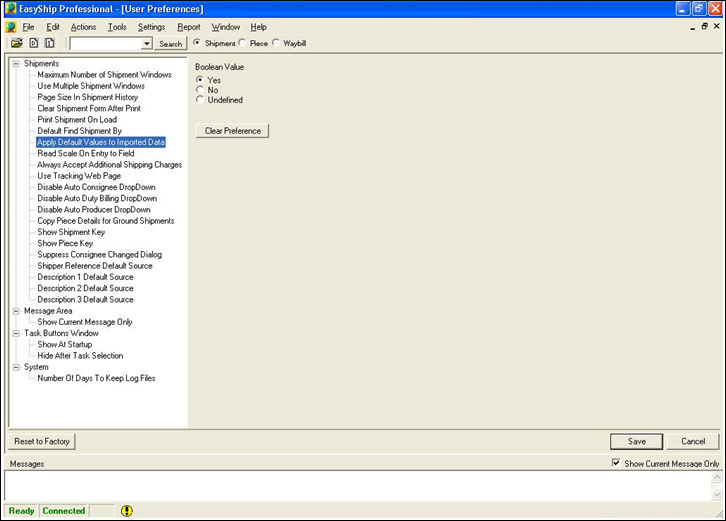Click the Messages scrollbar down arrow
The width and height of the screenshot is (726, 521).
coord(716,495)
